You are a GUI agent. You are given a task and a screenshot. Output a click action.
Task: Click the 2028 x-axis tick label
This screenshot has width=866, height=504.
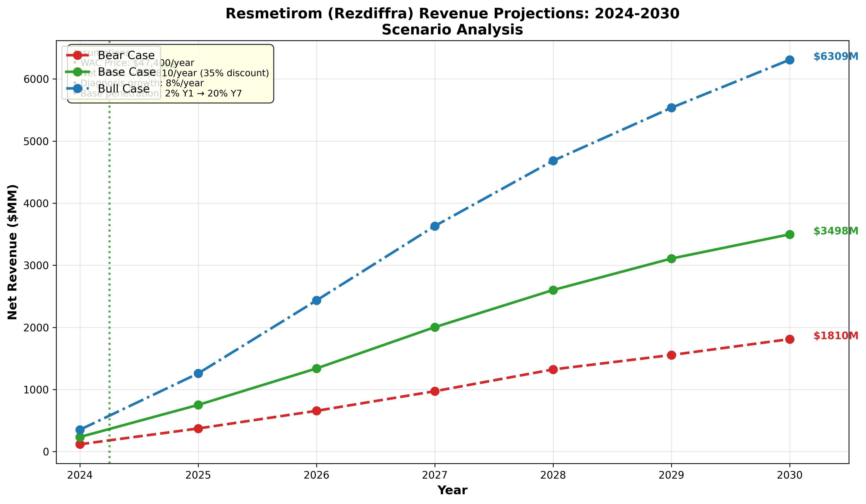pyautogui.click(x=553, y=475)
